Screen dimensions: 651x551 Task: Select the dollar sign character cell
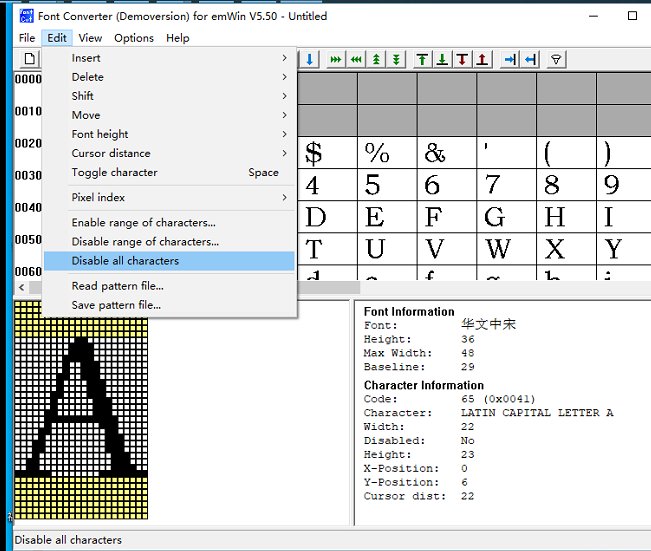coord(327,152)
